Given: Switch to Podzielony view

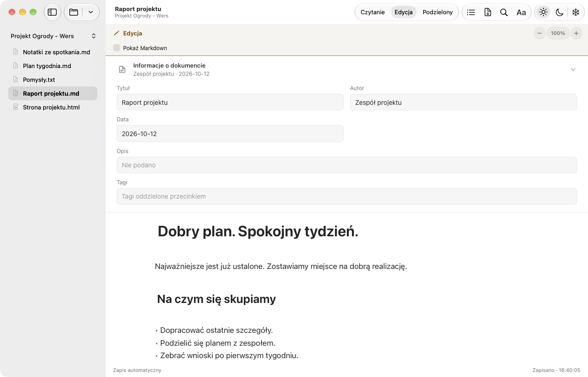Looking at the screenshot, I should [x=438, y=12].
